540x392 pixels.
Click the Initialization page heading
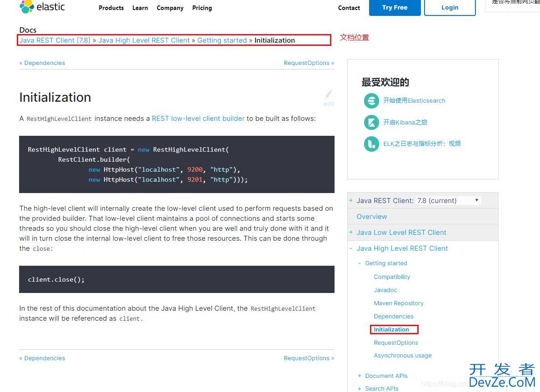55,97
